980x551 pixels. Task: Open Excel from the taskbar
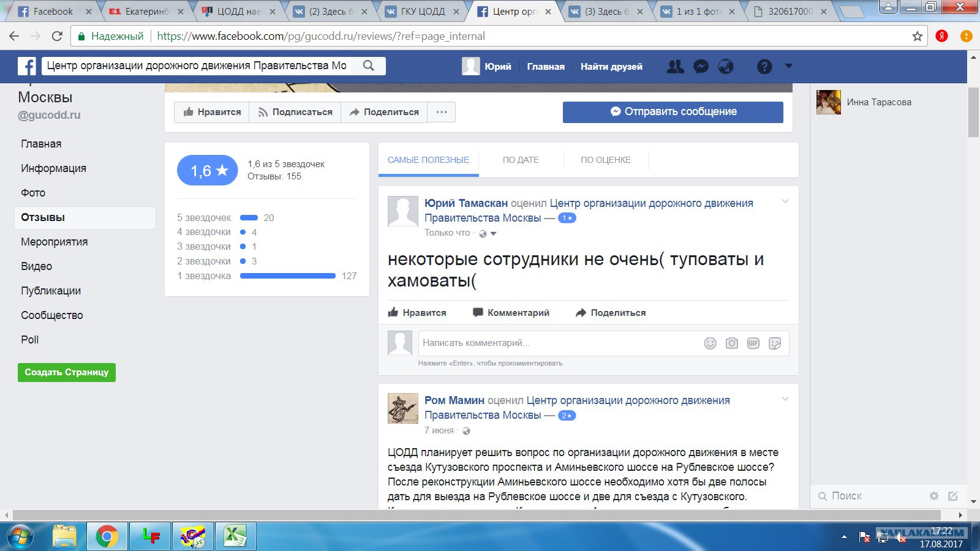point(235,537)
